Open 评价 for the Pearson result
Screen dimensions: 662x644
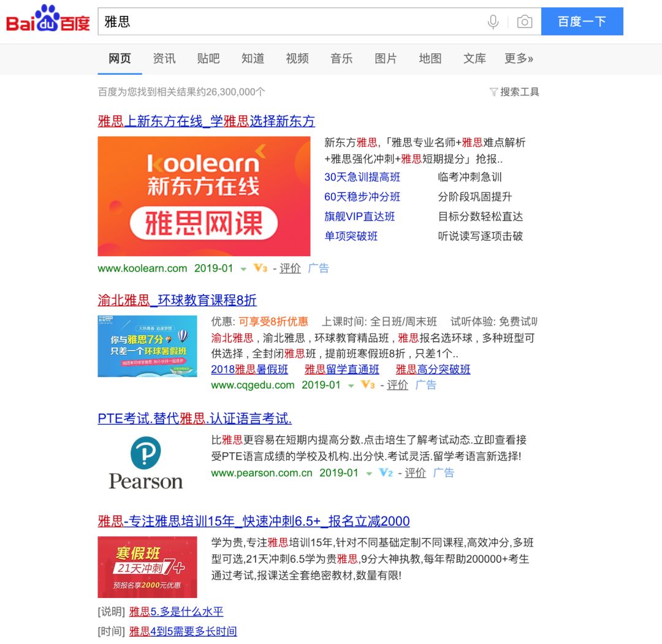click(415, 472)
